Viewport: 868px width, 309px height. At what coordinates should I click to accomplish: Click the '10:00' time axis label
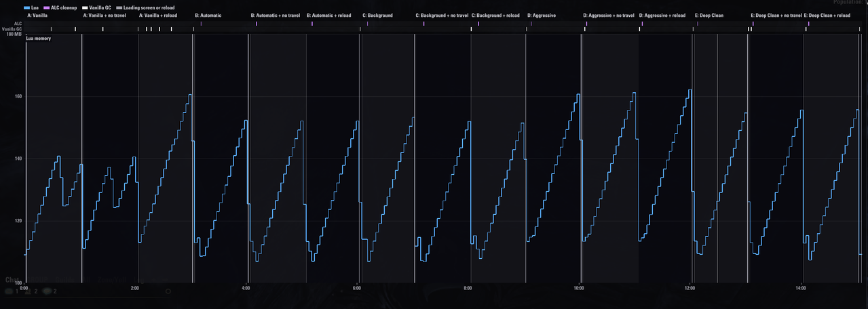tap(579, 288)
